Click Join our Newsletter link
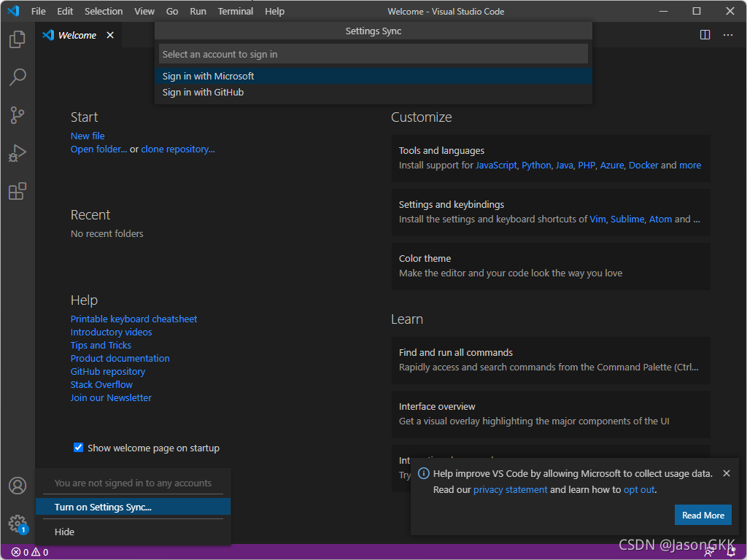This screenshot has height=560, width=747. (x=111, y=397)
